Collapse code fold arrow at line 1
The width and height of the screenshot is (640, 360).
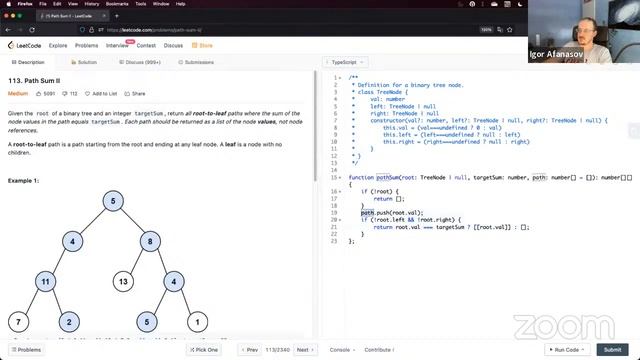pos(340,78)
